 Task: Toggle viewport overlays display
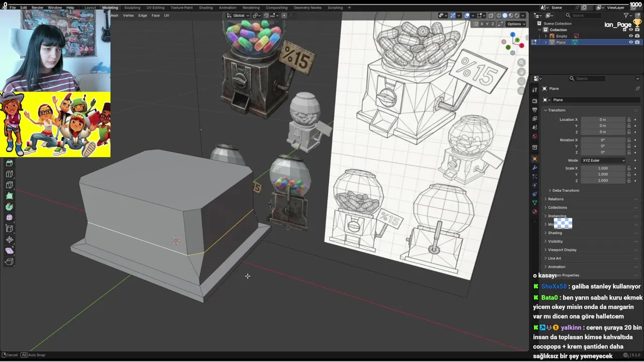[x=467, y=16]
